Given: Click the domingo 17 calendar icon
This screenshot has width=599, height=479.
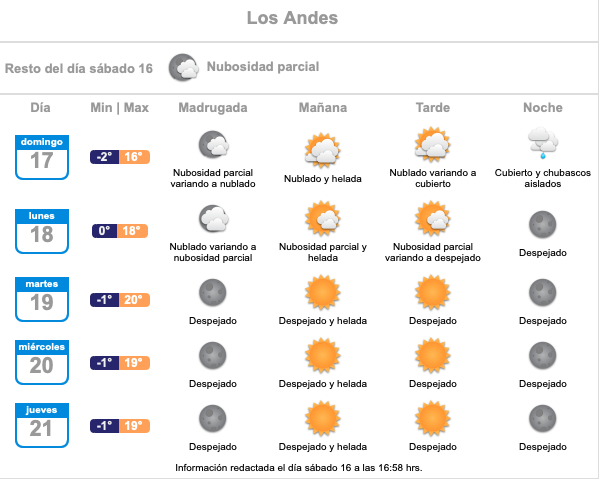Looking at the screenshot, I should [42, 157].
